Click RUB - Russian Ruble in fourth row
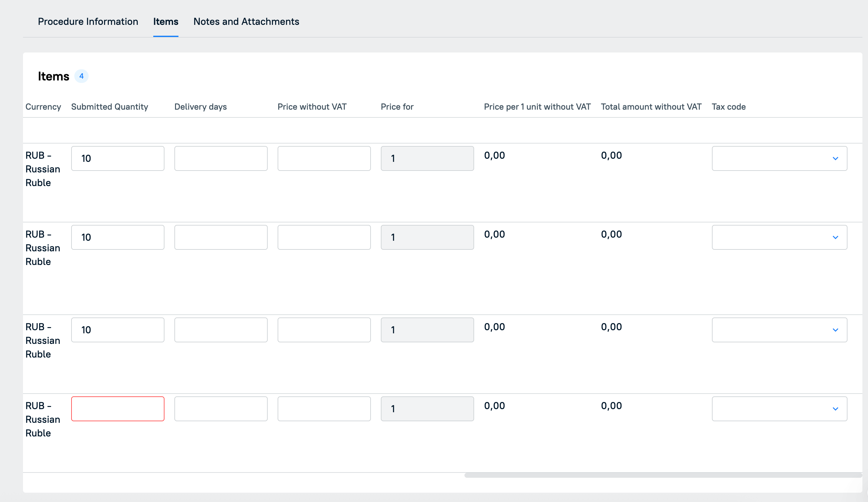 pyautogui.click(x=43, y=419)
